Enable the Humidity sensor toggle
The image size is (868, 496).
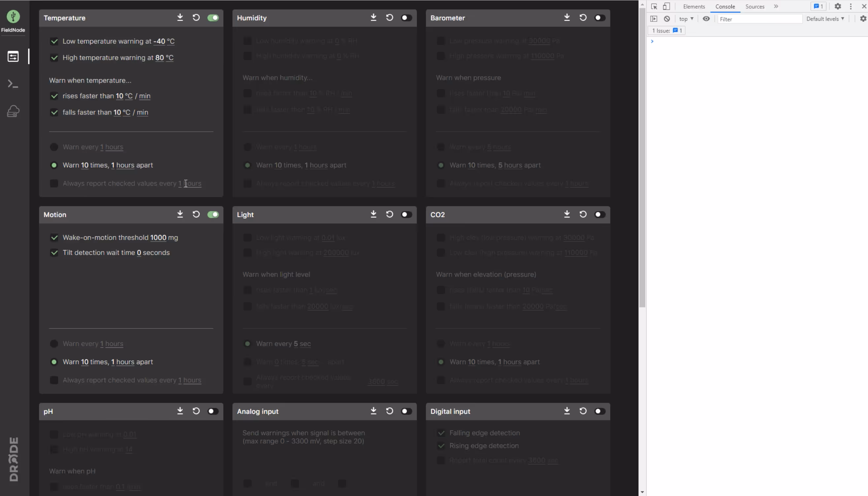click(x=406, y=18)
